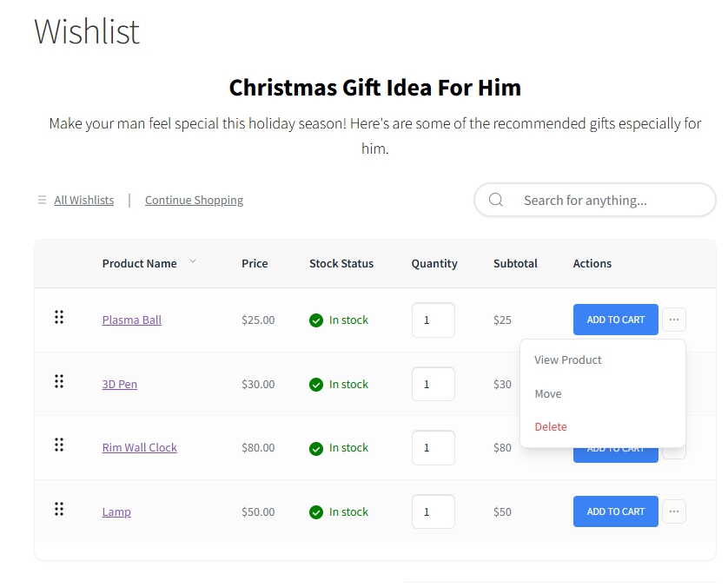Open the Continue Shopping link

[194, 200]
